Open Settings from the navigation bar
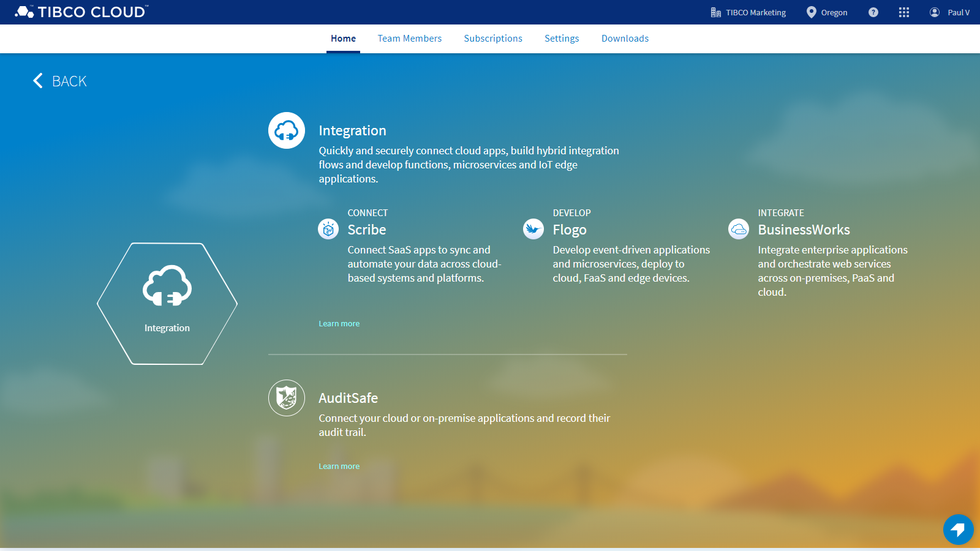 pyautogui.click(x=561, y=38)
